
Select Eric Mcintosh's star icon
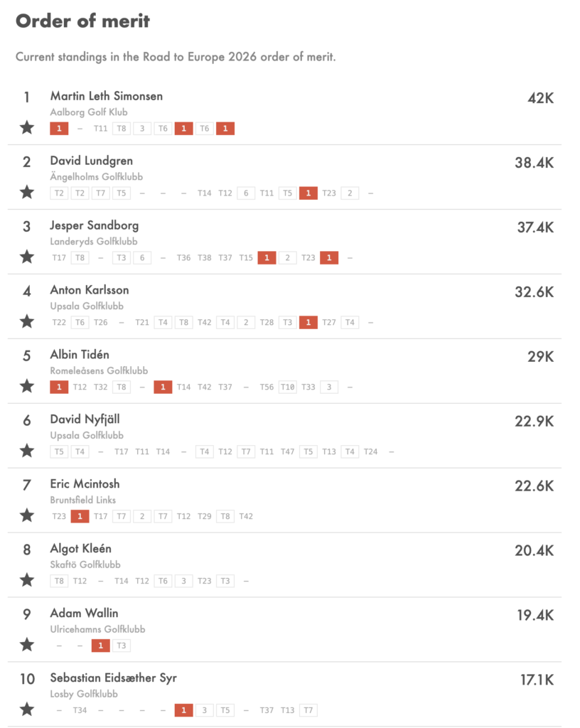click(x=27, y=515)
